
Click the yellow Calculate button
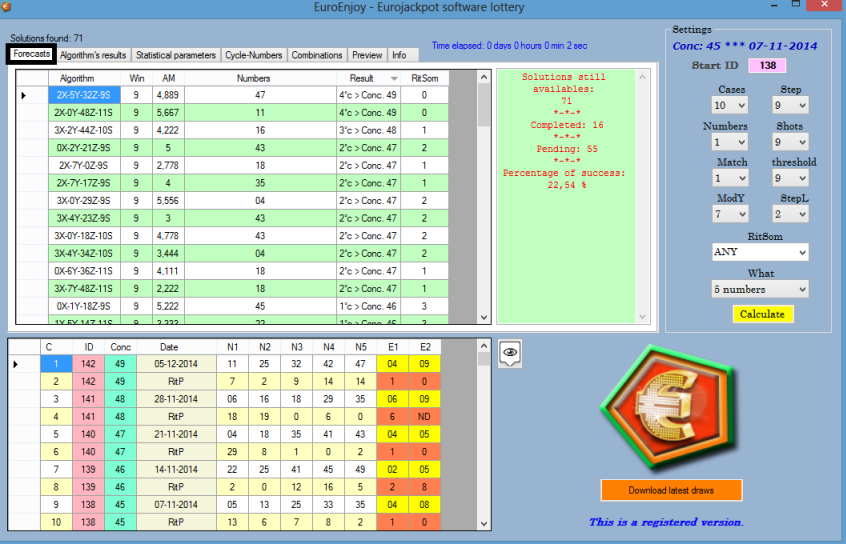point(762,314)
